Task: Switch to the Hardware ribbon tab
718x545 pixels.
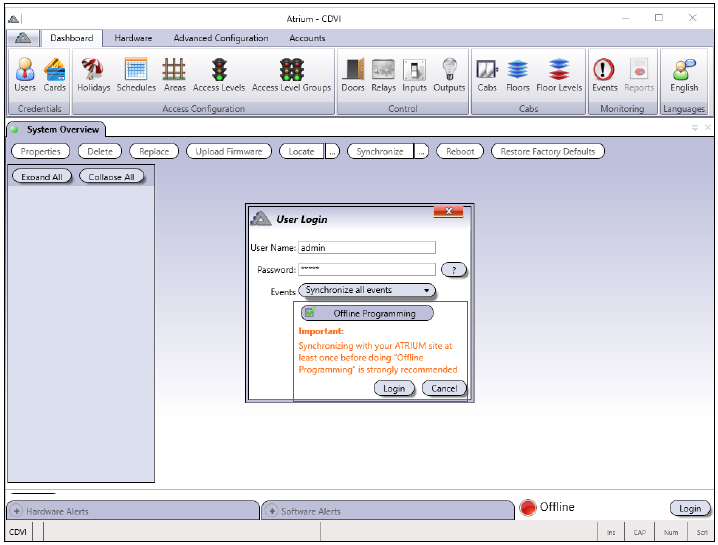Action: coord(133,38)
